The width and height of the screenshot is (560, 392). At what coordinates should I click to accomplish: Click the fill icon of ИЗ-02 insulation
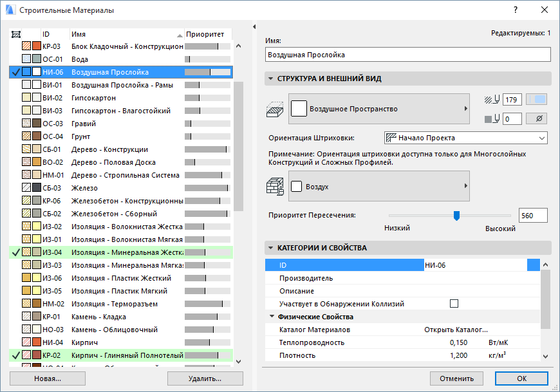pos(26,227)
